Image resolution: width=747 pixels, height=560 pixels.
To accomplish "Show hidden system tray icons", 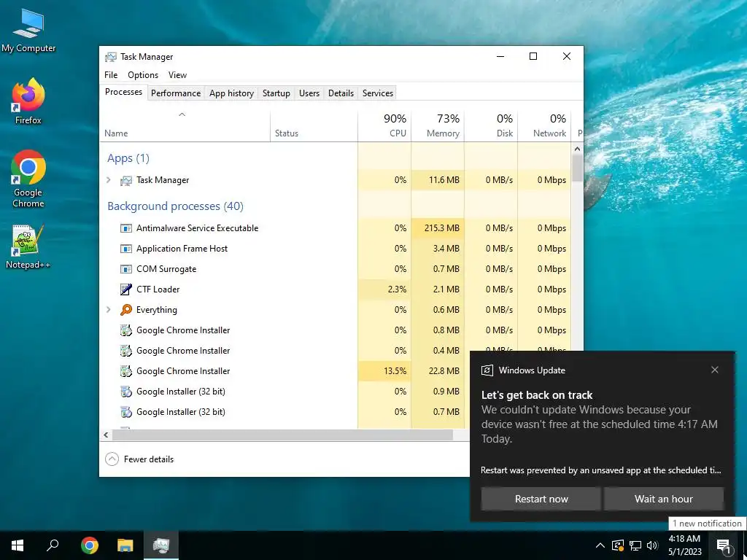I will [600, 545].
